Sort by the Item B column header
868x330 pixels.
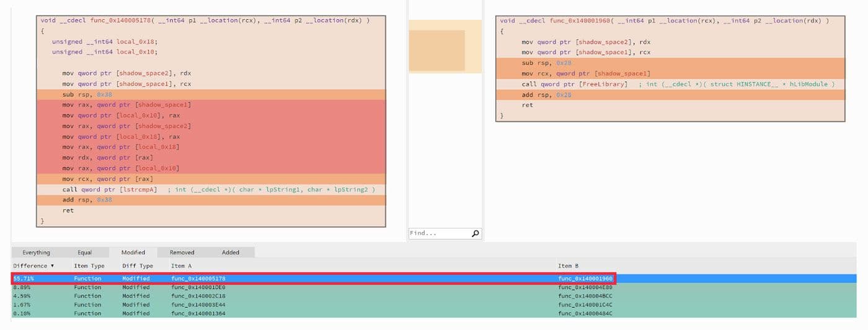(569, 266)
